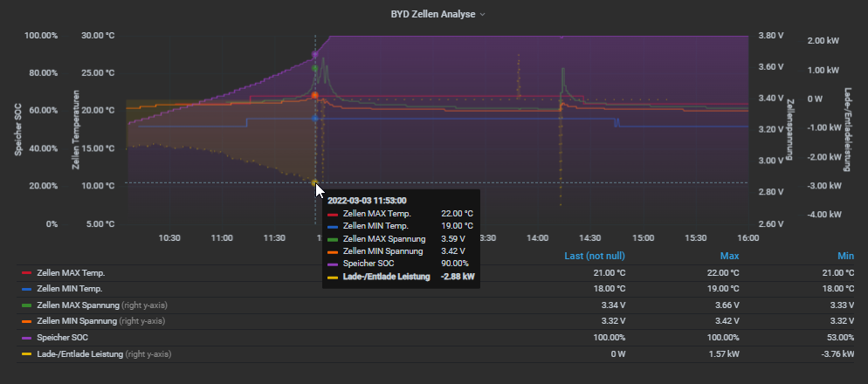Toggle the Lade-/Entlade Leistung series in the legend

[x=79, y=353]
